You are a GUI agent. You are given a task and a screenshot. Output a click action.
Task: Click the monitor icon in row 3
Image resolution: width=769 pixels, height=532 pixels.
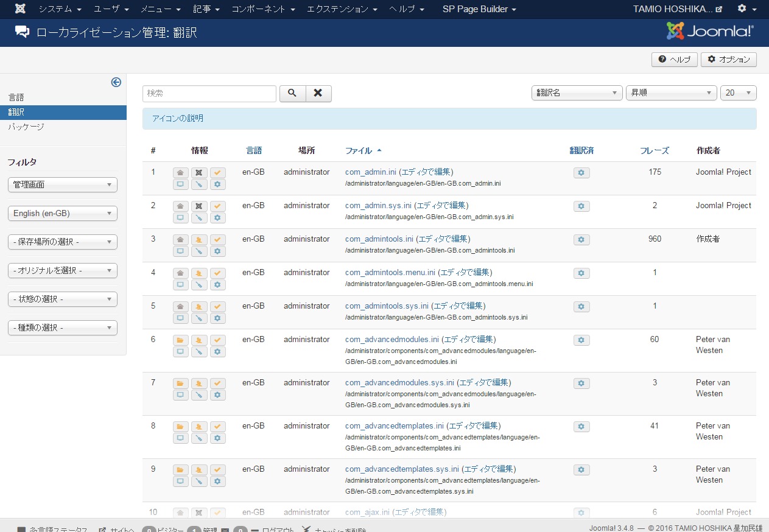click(x=180, y=251)
